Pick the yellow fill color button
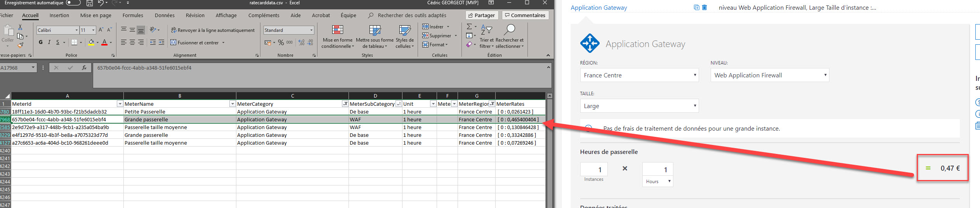 pyautogui.click(x=91, y=42)
